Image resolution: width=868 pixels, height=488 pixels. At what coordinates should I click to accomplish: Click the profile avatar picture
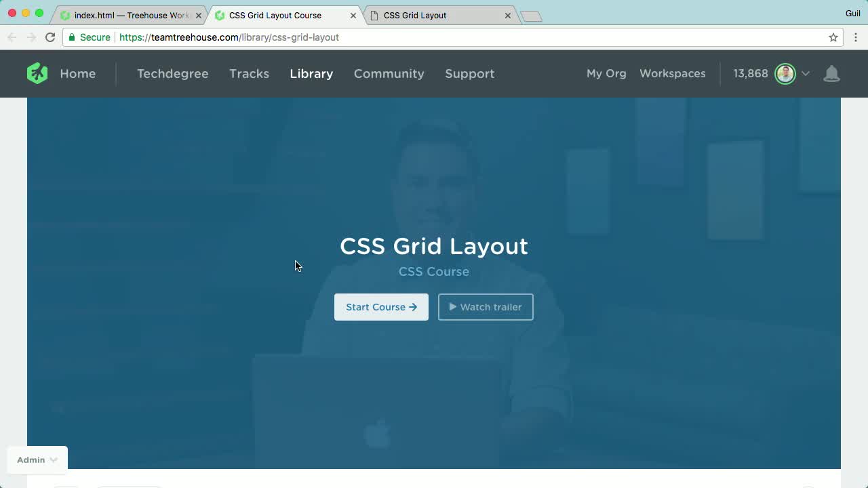tap(785, 73)
